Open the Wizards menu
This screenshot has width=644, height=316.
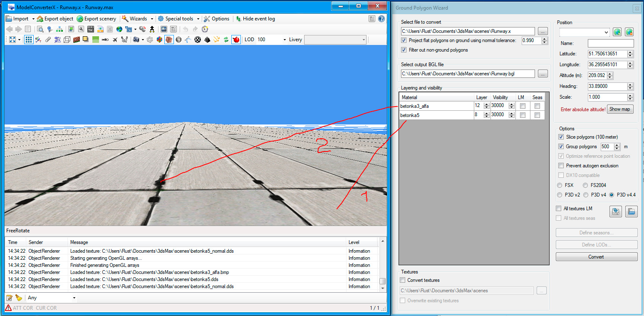(138, 19)
